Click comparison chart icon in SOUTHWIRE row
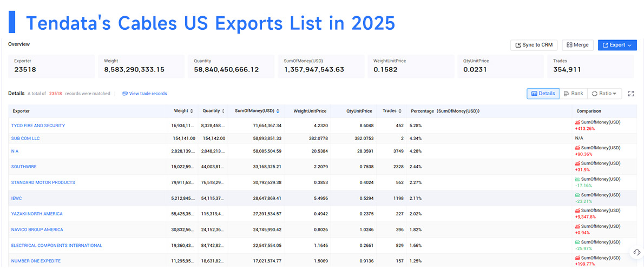 [577, 163]
